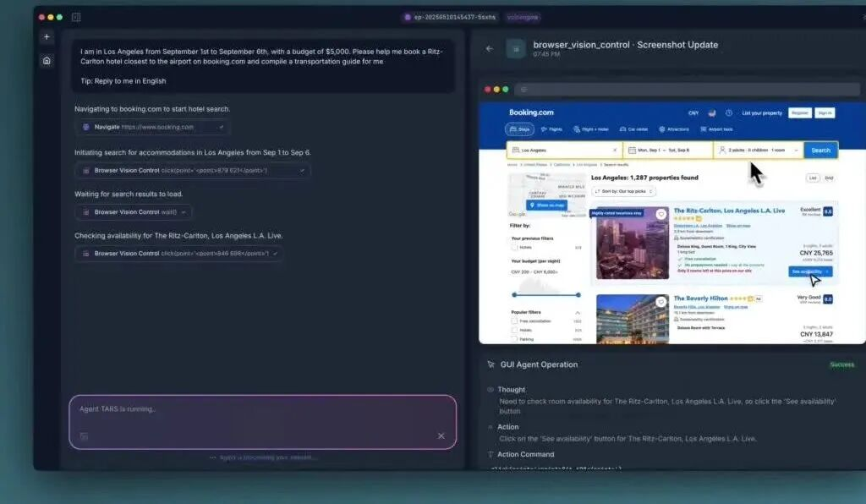The height and width of the screenshot is (504, 866).
Task: Click the globe icon in Navigate step
Action: (86, 127)
